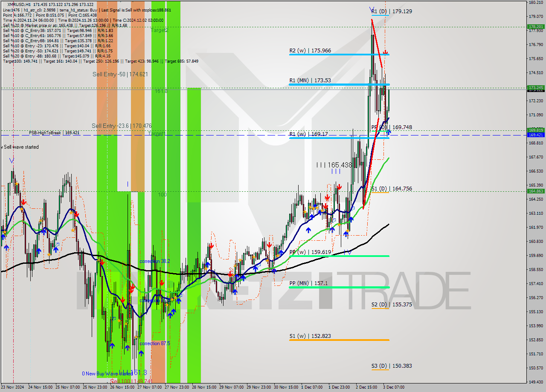Click the 149.430 price axis value
The height and width of the screenshot is (392, 546).
tap(536, 382)
